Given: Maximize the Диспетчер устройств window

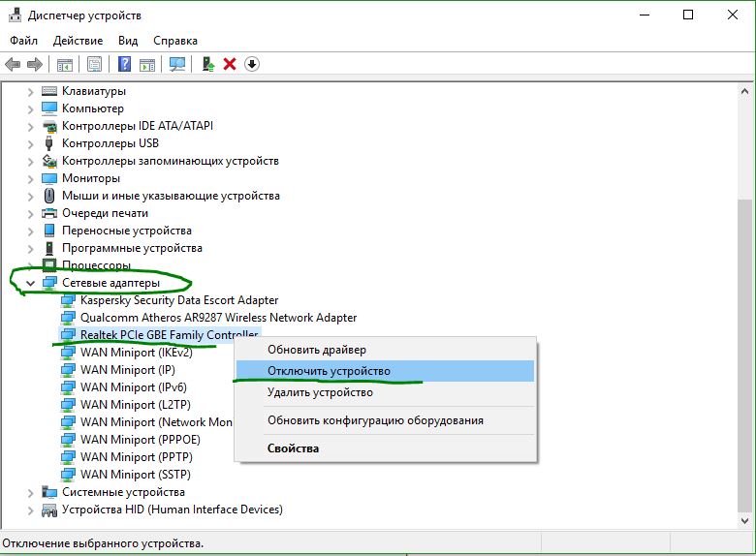Looking at the screenshot, I should pyautogui.click(x=688, y=15).
